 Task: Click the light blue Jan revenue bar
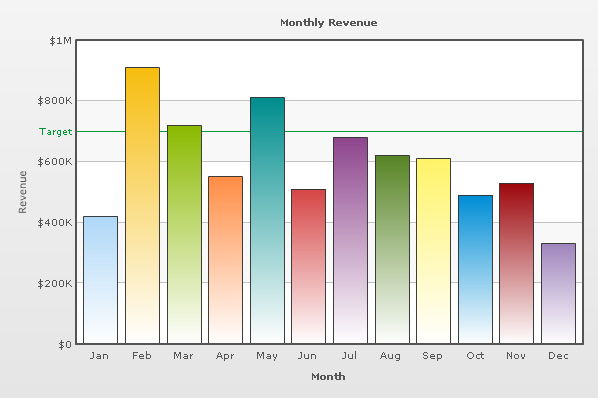(100, 280)
